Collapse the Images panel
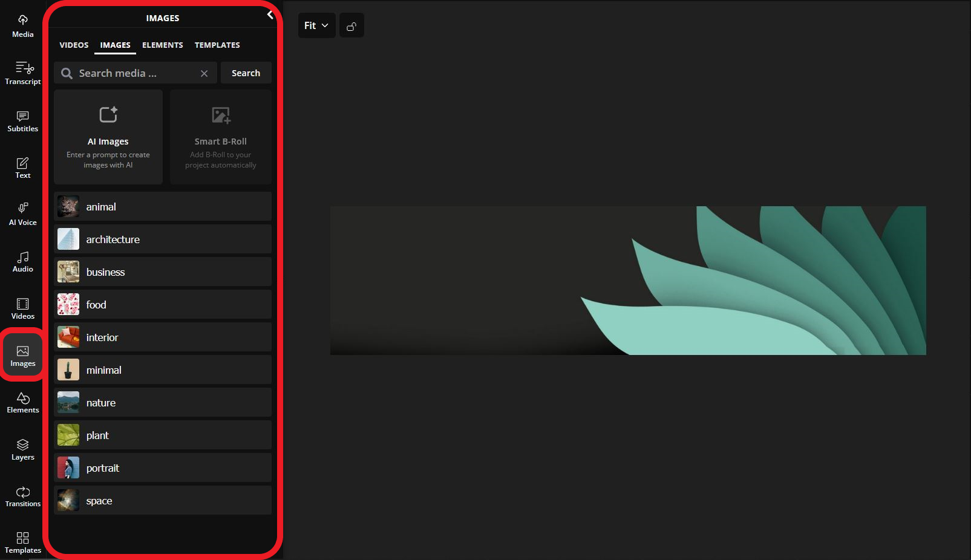Image resolution: width=971 pixels, height=560 pixels. pos(270,16)
